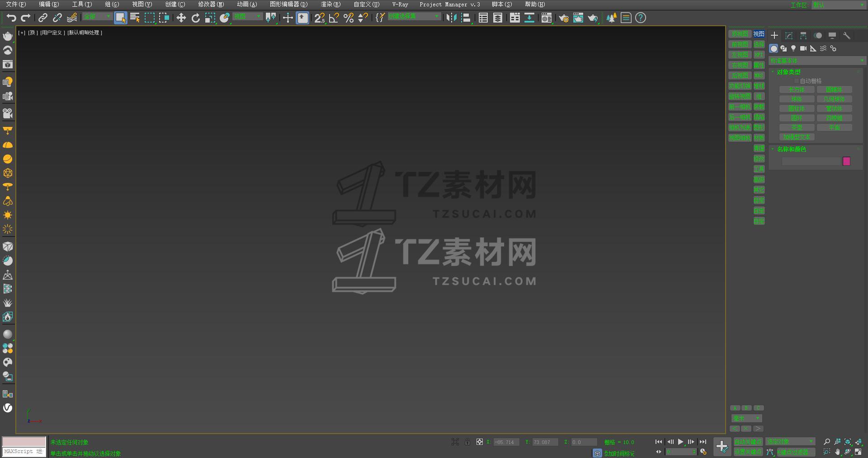
Task: Toggle Angle Snap in the toolbar
Action: click(x=334, y=18)
